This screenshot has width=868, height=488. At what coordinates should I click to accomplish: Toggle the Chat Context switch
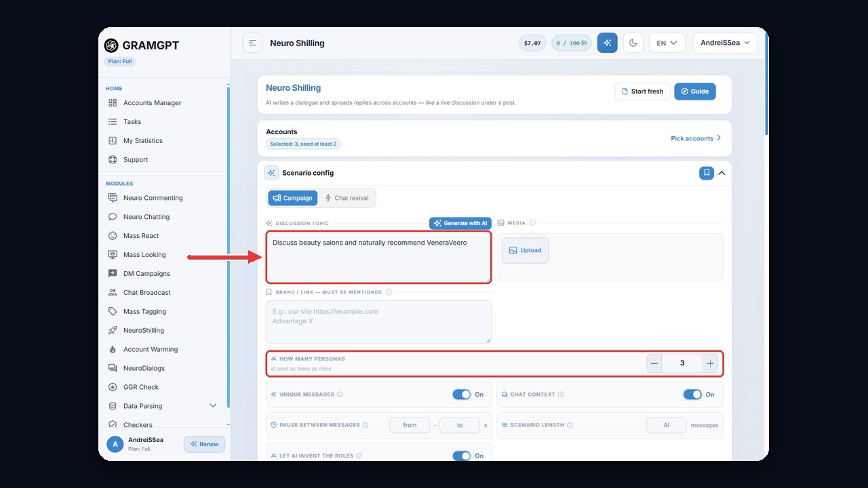[x=692, y=394]
